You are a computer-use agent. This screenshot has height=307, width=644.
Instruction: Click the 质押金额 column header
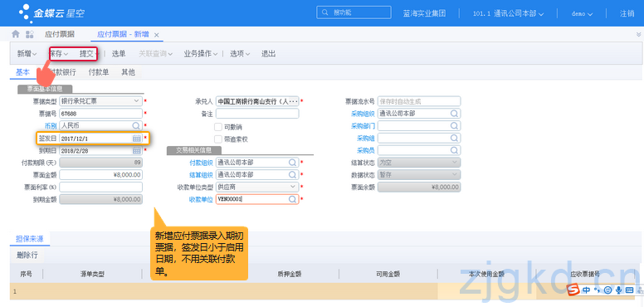290,274
